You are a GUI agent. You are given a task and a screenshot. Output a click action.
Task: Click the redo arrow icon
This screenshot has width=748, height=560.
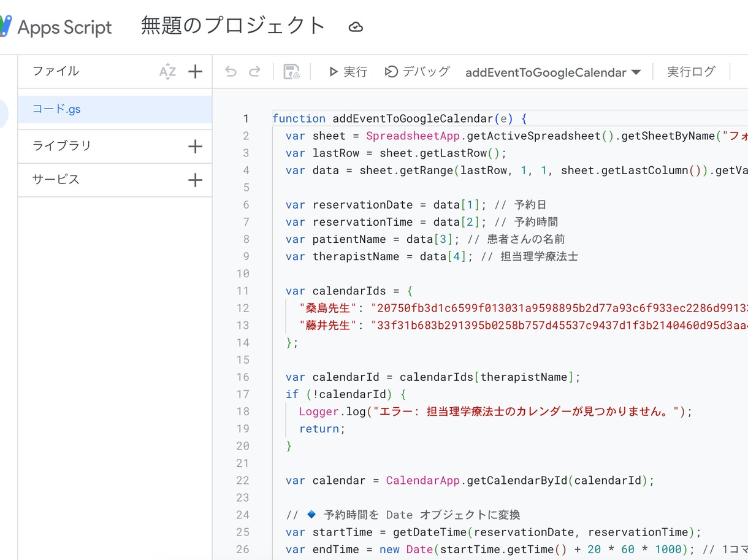point(254,72)
